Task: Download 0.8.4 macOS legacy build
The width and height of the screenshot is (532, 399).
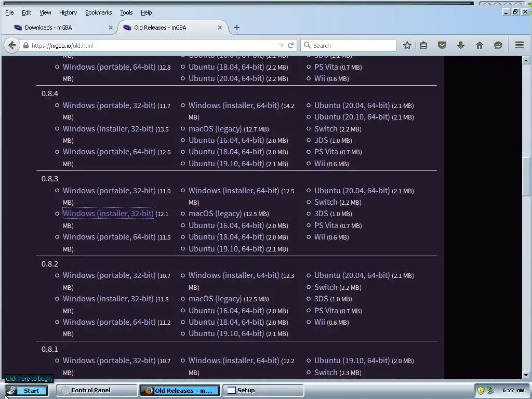Action: 215,129
